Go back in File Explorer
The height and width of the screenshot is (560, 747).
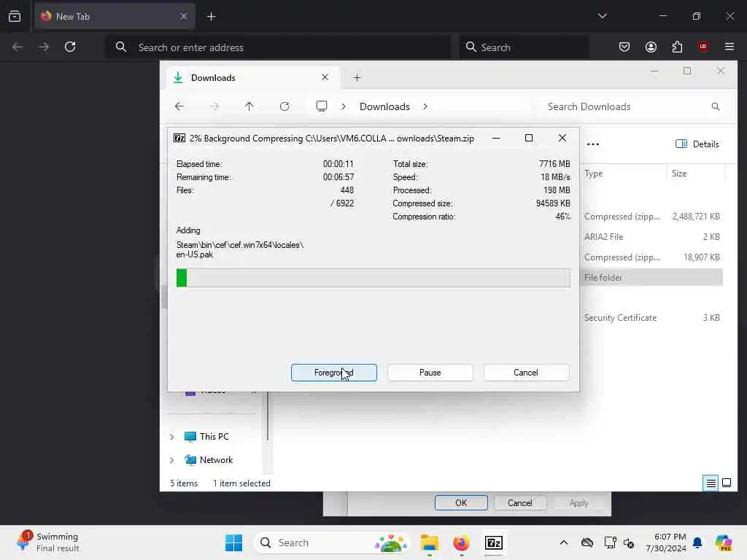pyautogui.click(x=179, y=106)
